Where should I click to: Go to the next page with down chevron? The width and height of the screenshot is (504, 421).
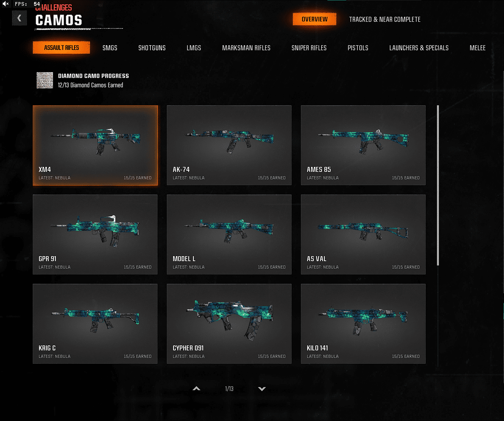[262, 389]
